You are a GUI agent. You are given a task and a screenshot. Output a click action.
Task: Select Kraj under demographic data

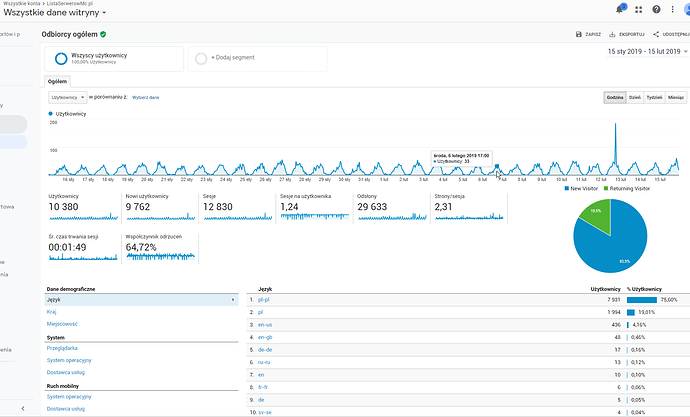[51, 311]
